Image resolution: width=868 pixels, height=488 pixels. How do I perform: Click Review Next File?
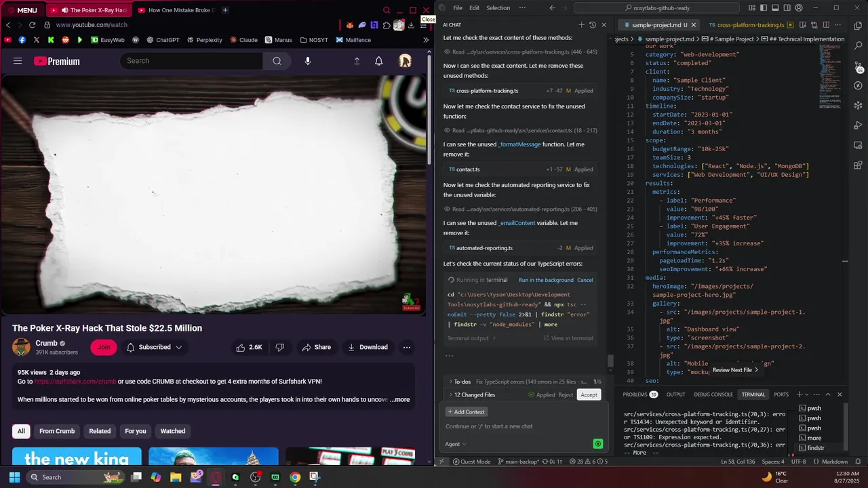click(x=735, y=370)
